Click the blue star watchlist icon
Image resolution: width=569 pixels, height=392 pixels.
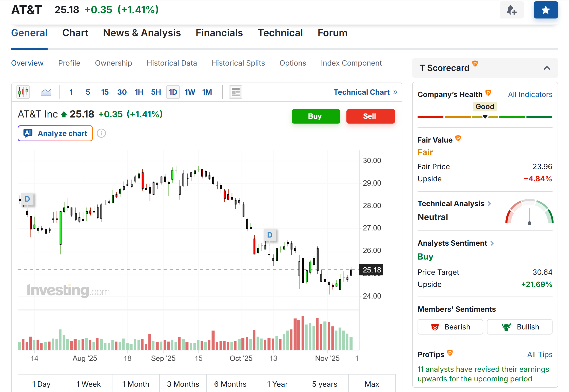(x=546, y=10)
